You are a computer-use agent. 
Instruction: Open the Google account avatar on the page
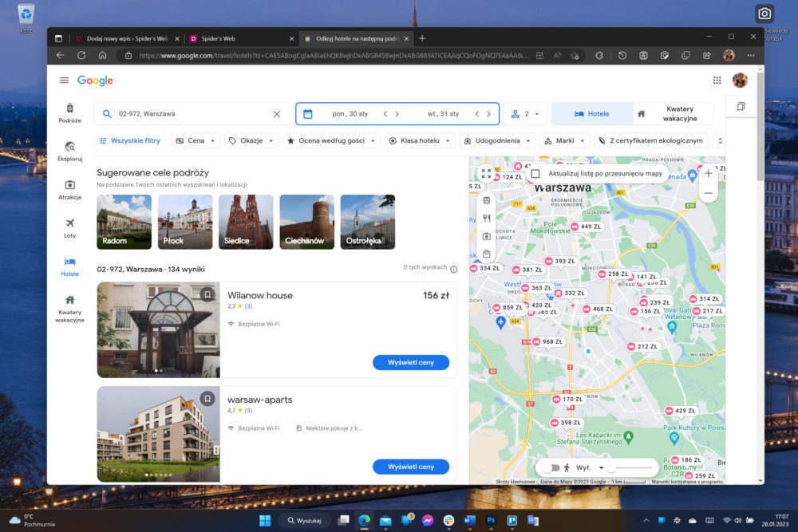(x=740, y=81)
